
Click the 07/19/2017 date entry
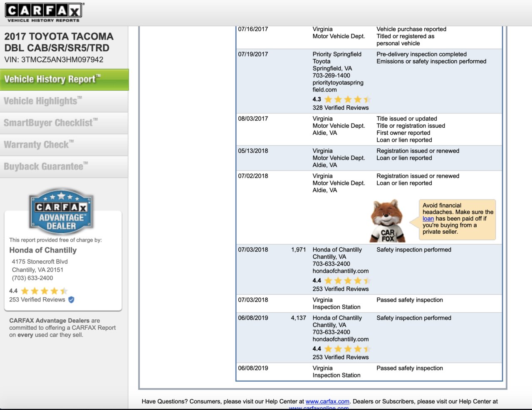pyautogui.click(x=253, y=54)
